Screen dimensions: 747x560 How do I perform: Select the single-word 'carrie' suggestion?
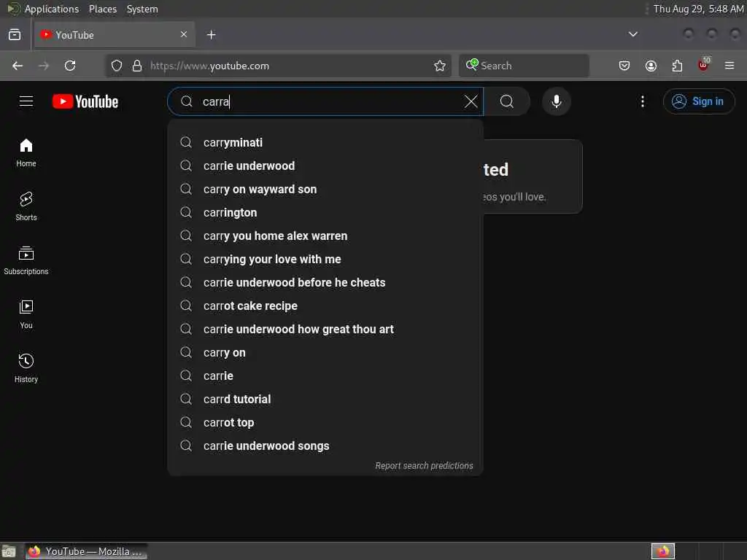pyautogui.click(x=325, y=376)
